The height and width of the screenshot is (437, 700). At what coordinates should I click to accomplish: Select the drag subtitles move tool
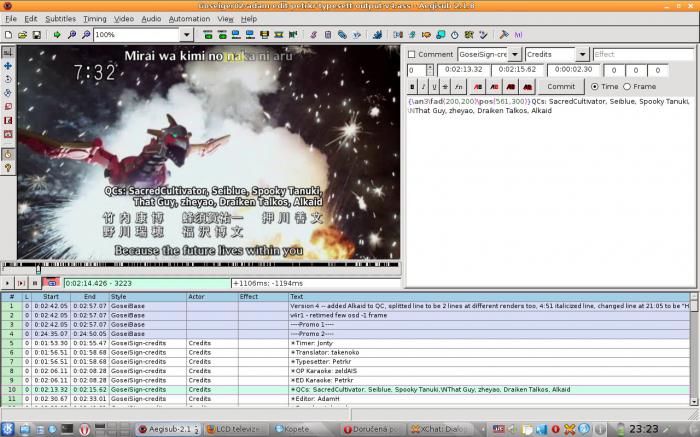(x=8, y=66)
